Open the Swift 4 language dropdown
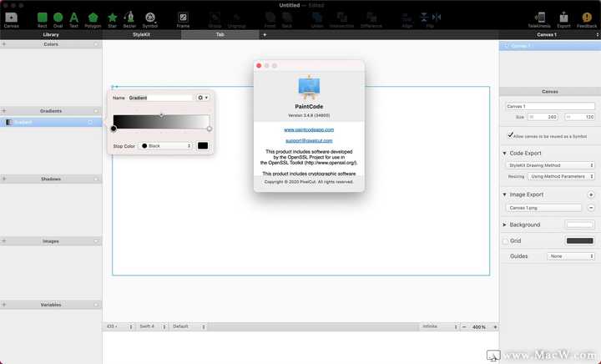Viewport: 601px width, 364px height. pos(153,326)
